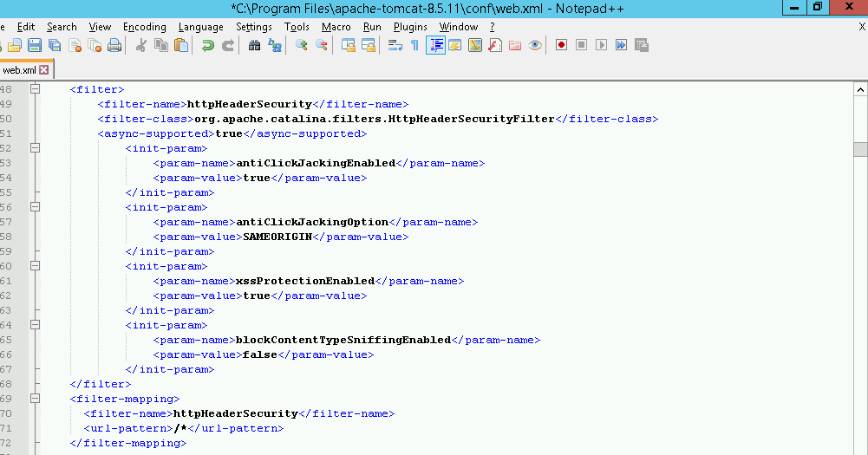
Task: Open the View menu
Action: (100, 27)
